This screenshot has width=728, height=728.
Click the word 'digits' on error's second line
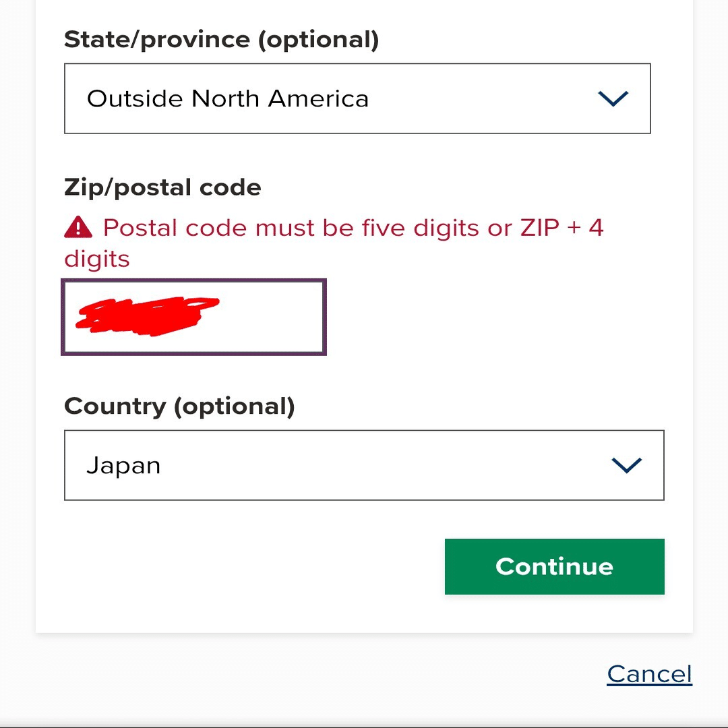(x=97, y=259)
